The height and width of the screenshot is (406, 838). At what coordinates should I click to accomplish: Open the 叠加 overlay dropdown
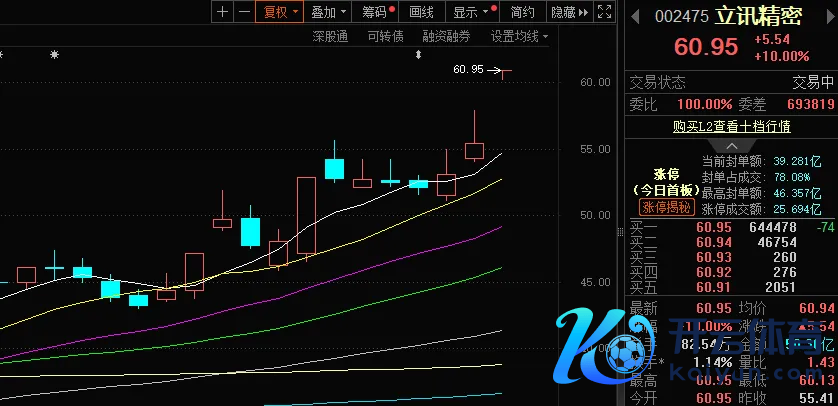pyautogui.click(x=329, y=12)
